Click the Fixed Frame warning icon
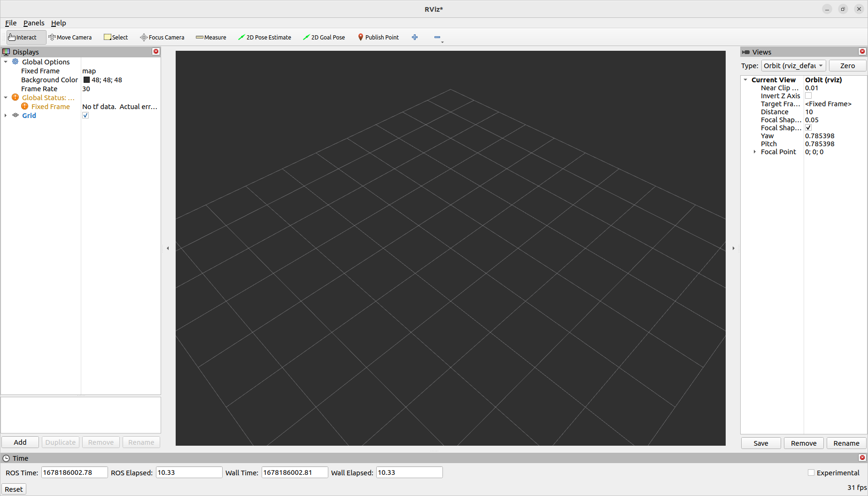The width and height of the screenshot is (868, 496). click(25, 106)
